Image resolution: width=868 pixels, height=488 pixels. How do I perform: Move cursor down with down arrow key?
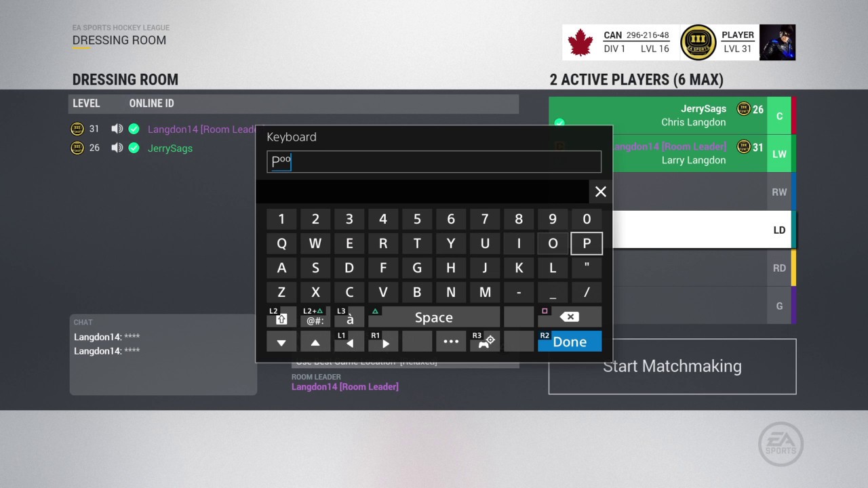click(x=281, y=342)
